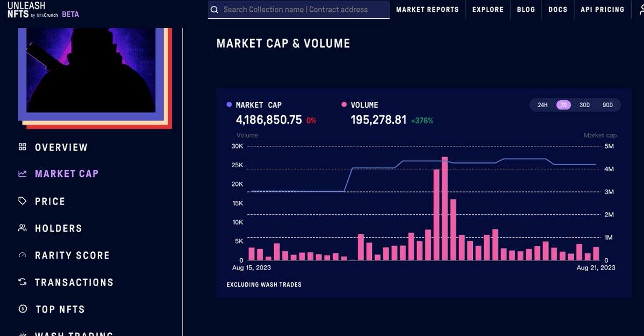The height and width of the screenshot is (336, 644).
Task: Click the 30K volume axis label
Action: 237,146
